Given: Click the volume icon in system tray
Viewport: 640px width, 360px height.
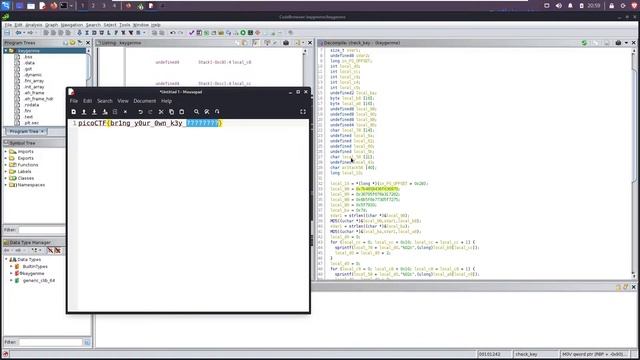Looking at the screenshot, I should 558,6.
